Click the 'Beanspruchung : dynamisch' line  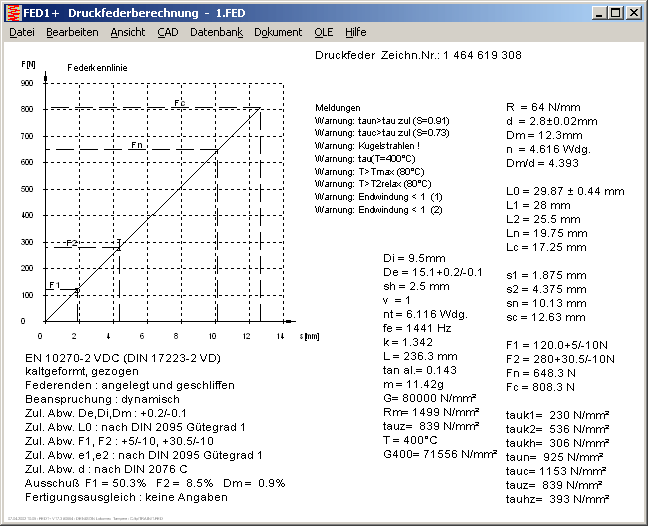(x=102, y=400)
